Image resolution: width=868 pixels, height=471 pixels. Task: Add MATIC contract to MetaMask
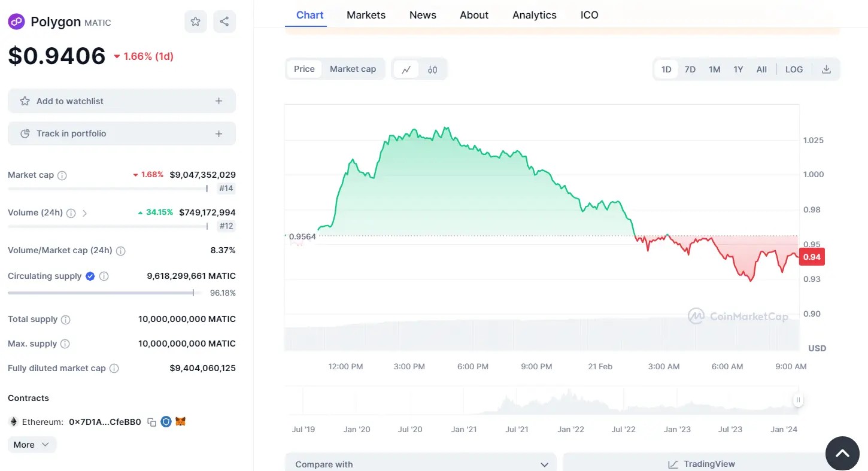(x=179, y=421)
